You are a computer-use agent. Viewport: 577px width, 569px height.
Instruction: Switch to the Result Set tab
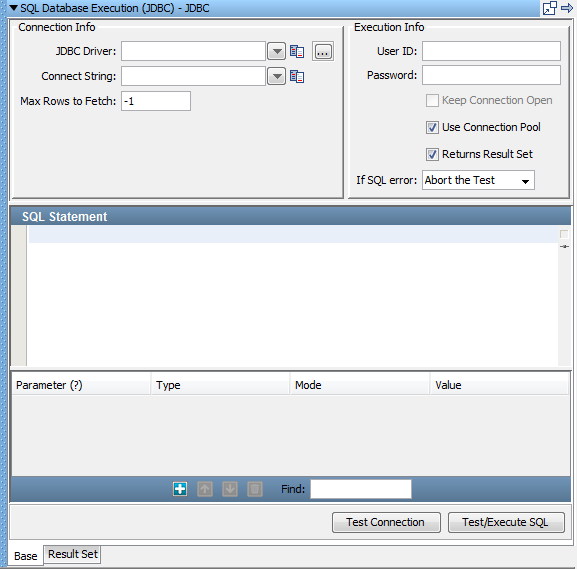point(72,554)
